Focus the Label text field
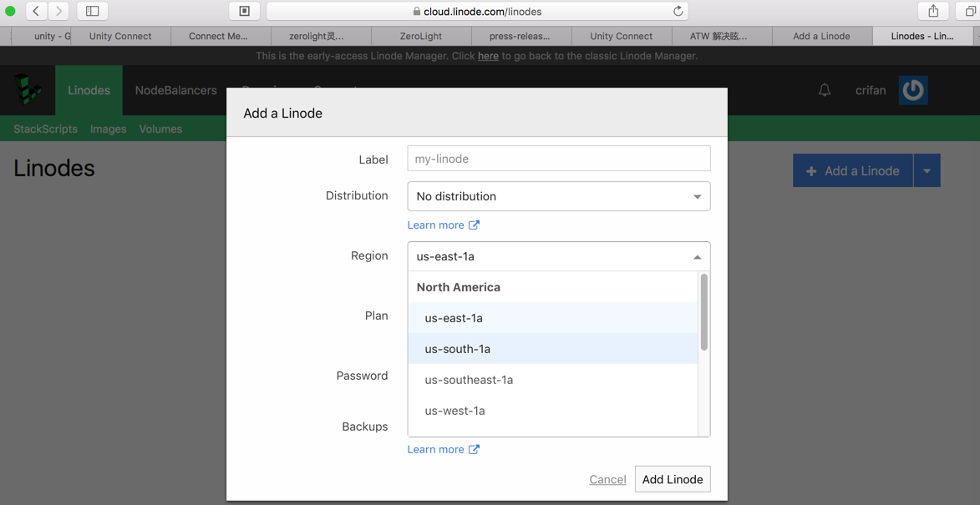The image size is (980, 505). [558, 159]
